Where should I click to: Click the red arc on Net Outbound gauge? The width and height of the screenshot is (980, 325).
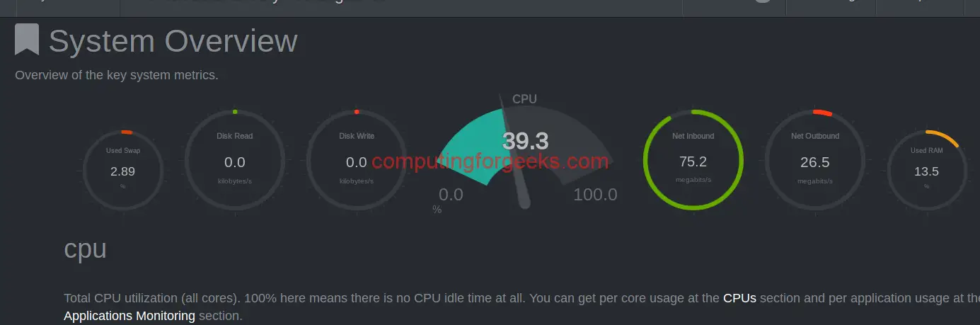pos(823,113)
